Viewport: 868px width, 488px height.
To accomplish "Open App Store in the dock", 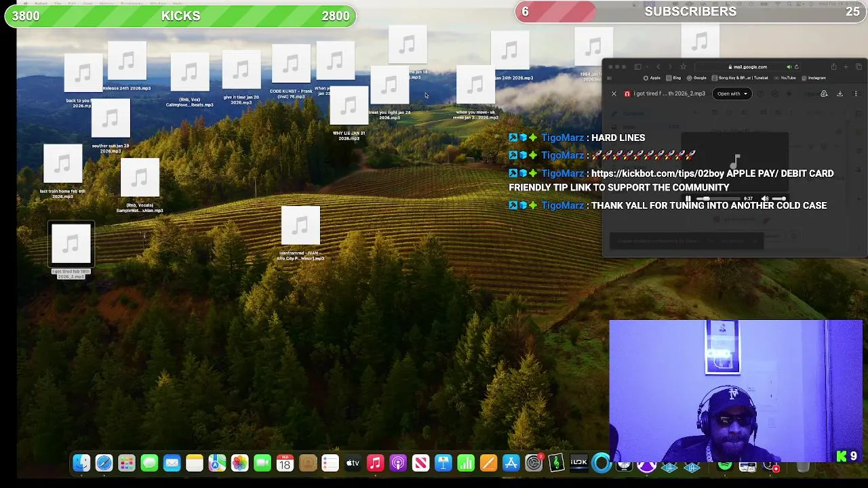I will tap(511, 463).
